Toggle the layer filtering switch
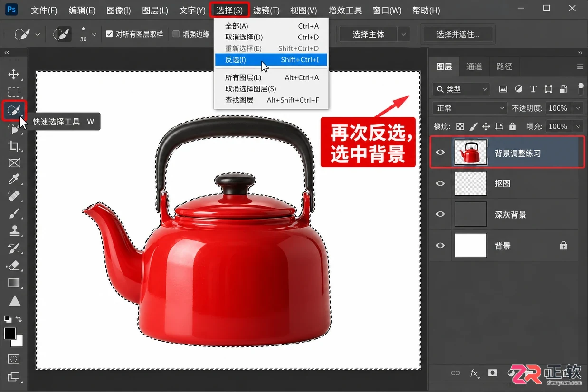 (x=581, y=88)
